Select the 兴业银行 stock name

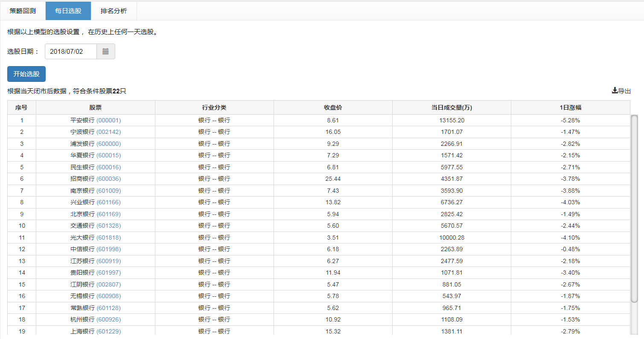82,203
